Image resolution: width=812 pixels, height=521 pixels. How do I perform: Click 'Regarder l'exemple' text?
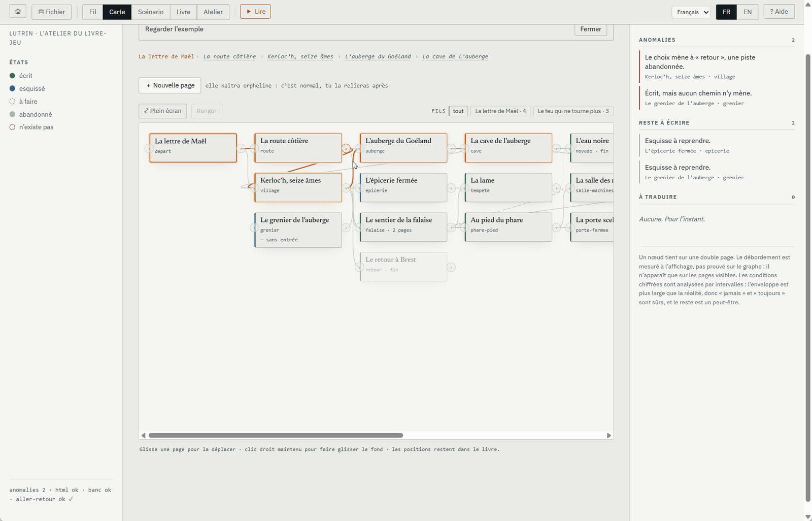click(x=174, y=29)
